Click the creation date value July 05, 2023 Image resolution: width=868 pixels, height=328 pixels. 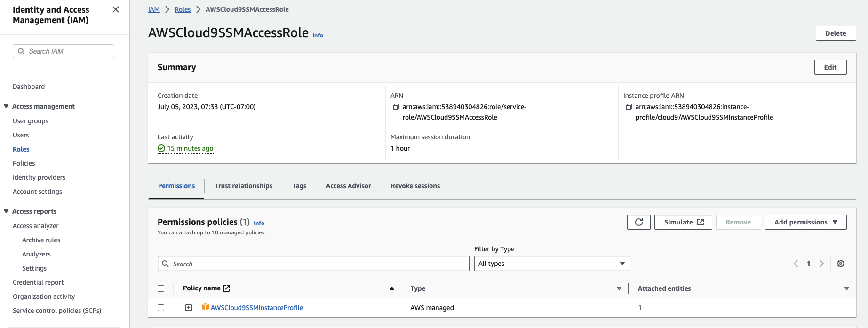[207, 107]
